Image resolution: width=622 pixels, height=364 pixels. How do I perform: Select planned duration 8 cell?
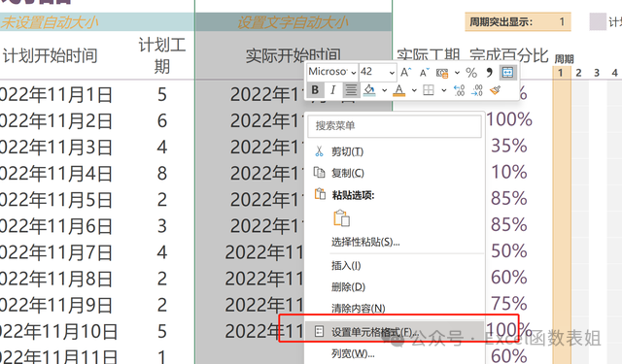pos(162,174)
